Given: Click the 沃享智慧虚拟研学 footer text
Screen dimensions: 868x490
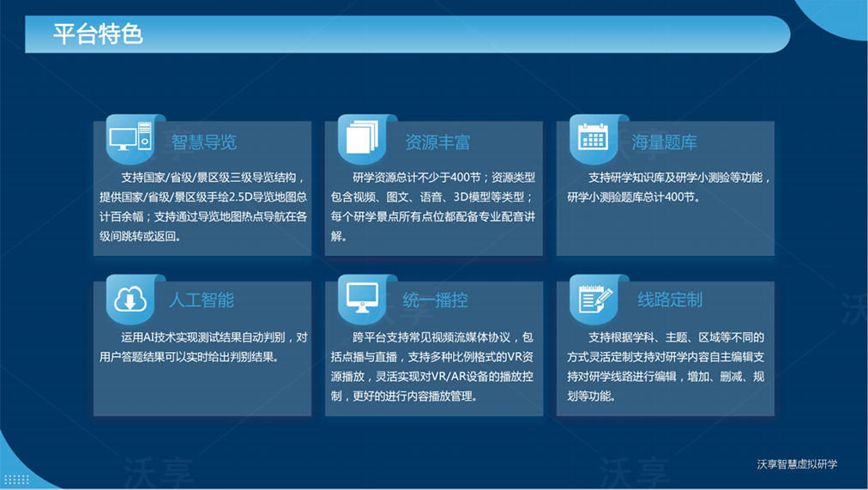Looking at the screenshot, I should (x=797, y=464).
